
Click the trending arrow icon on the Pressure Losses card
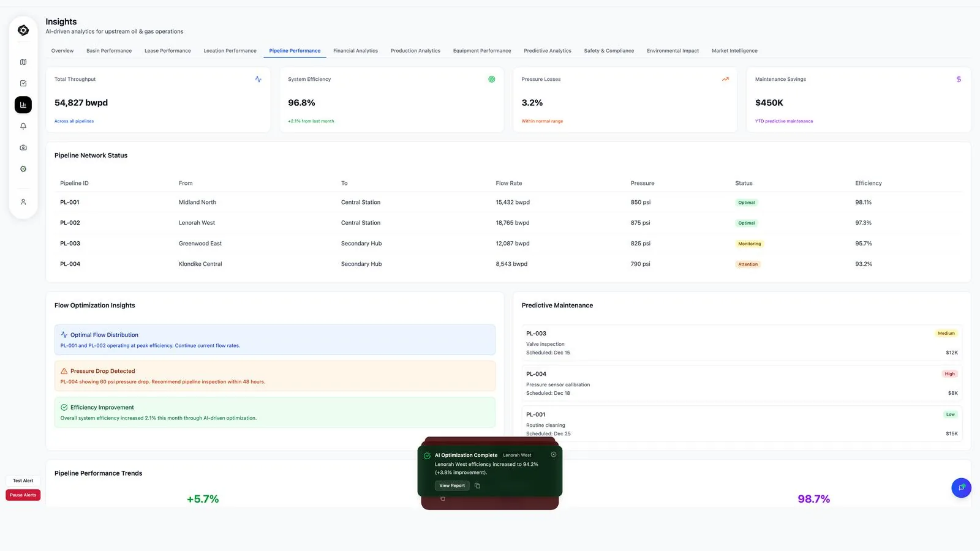coord(725,79)
